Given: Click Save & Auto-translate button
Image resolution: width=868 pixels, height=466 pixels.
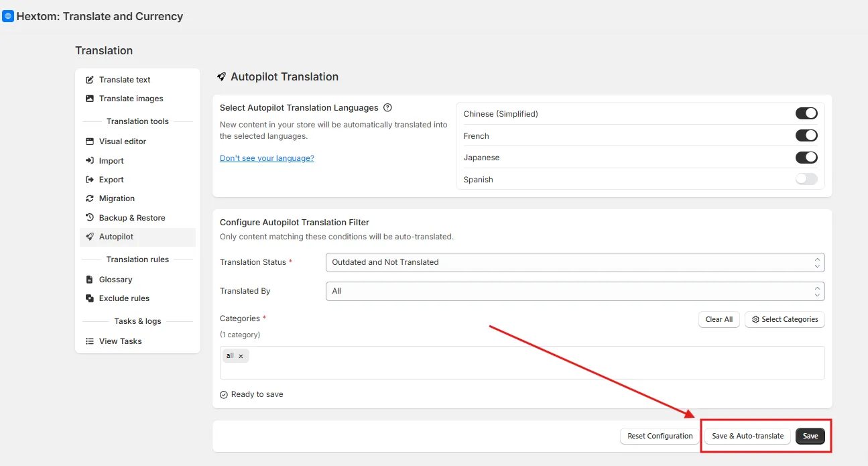Looking at the screenshot, I should click(748, 436).
